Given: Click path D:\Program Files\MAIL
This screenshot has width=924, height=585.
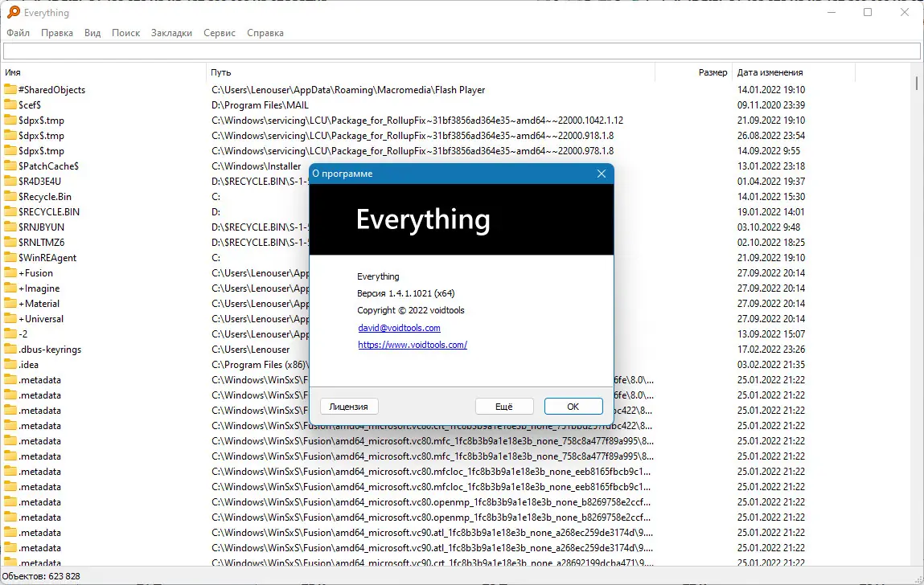Looking at the screenshot, I should point(260,104).
